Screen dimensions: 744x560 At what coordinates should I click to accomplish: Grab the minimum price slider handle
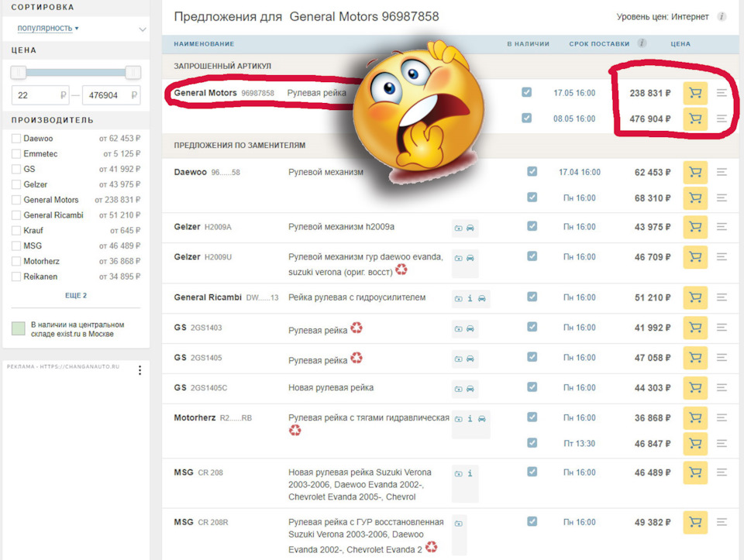[19, 73]
